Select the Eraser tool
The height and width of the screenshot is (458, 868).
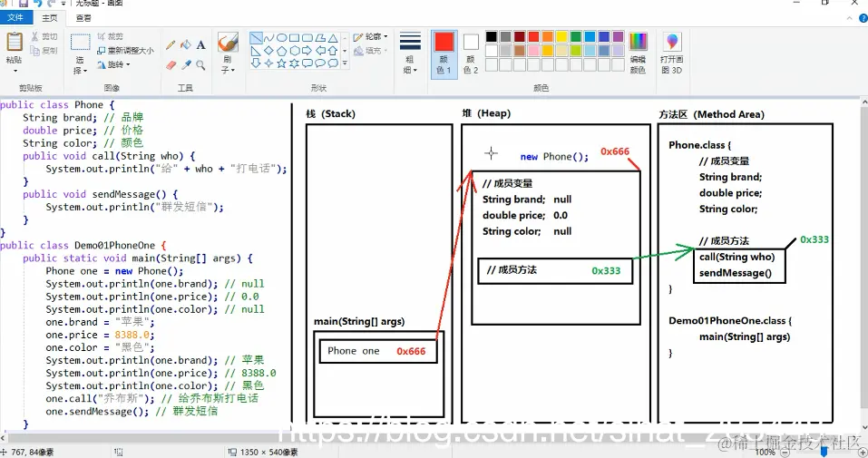click(x=171, y=64)
